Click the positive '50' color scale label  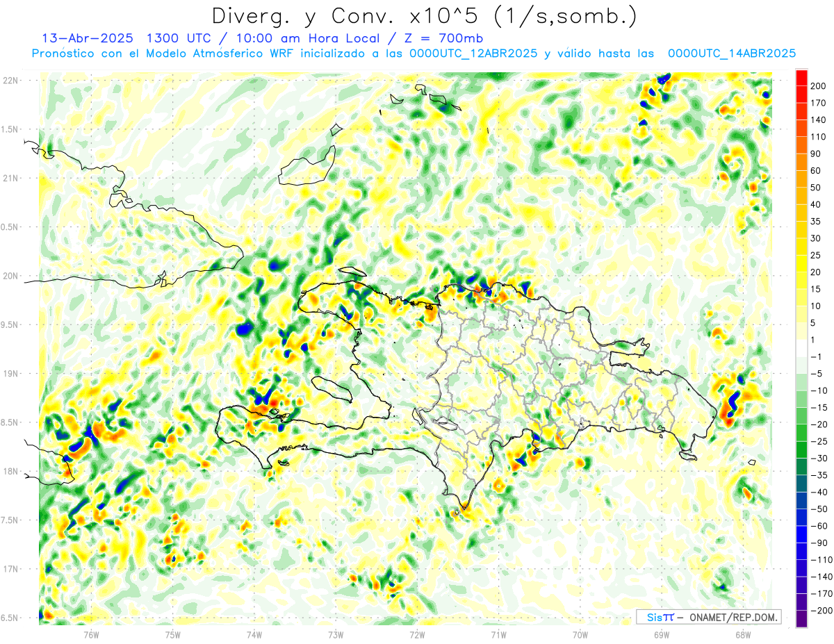pos(817,188)
